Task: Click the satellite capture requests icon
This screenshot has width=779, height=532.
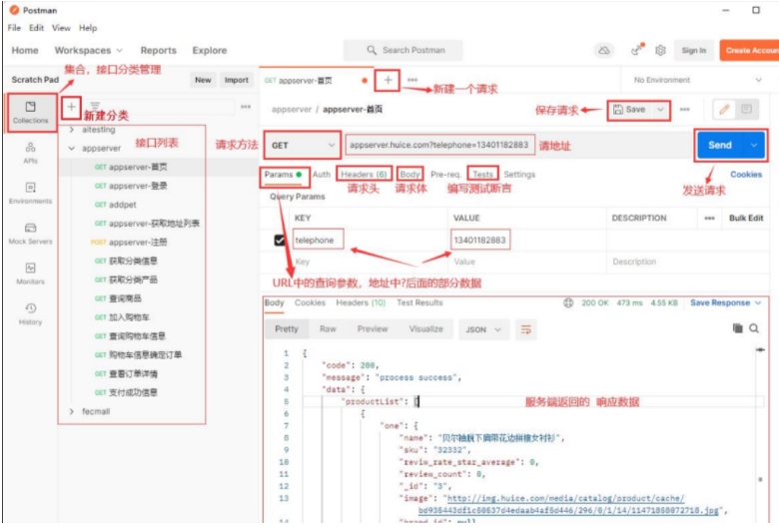Action: [x=637, y=50]
